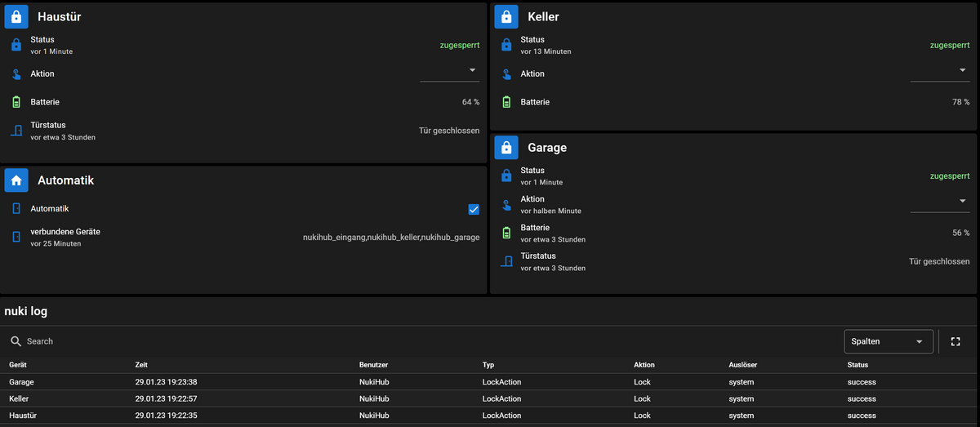Click the Haustür battery value 64 %
Image resolution: width=980 pixels, height=427 pixels.
click(x=471, y=102)
